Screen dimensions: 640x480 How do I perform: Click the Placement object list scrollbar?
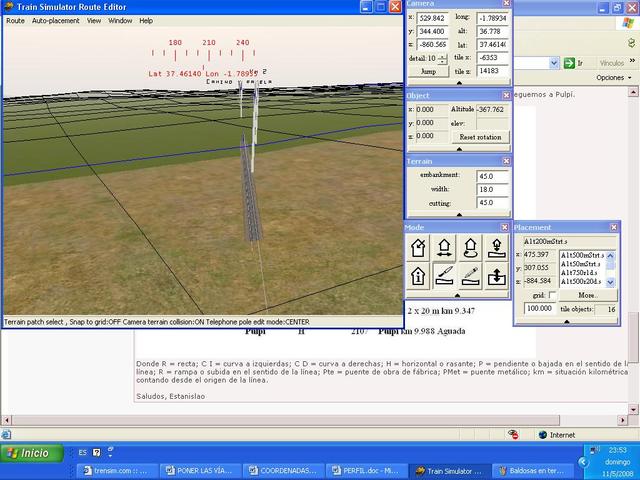coord(610,268)
